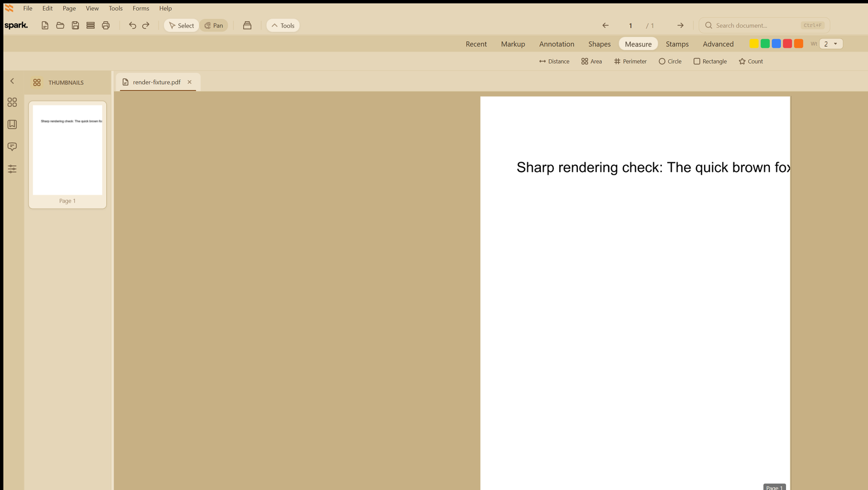Pick the yellow color swatch
Image resolution: width=868 pixels, height=490 pixels.
[x=754, y=43]
